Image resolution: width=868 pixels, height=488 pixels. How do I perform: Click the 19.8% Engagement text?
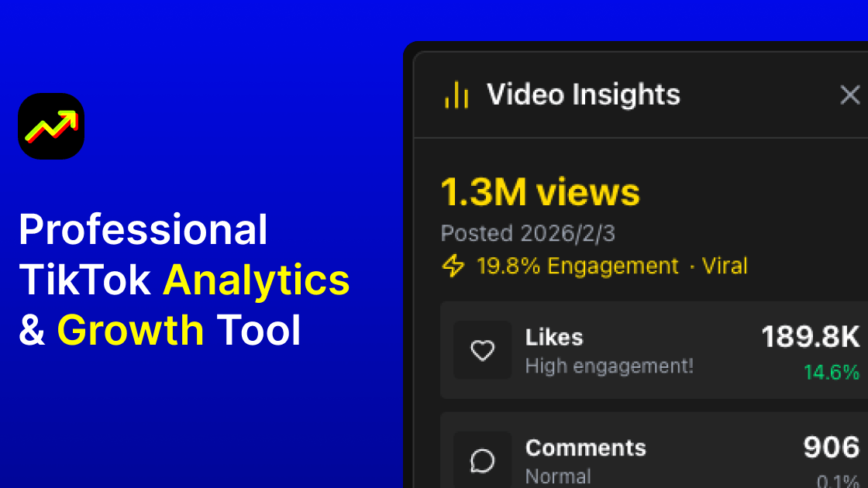[577, 266]
